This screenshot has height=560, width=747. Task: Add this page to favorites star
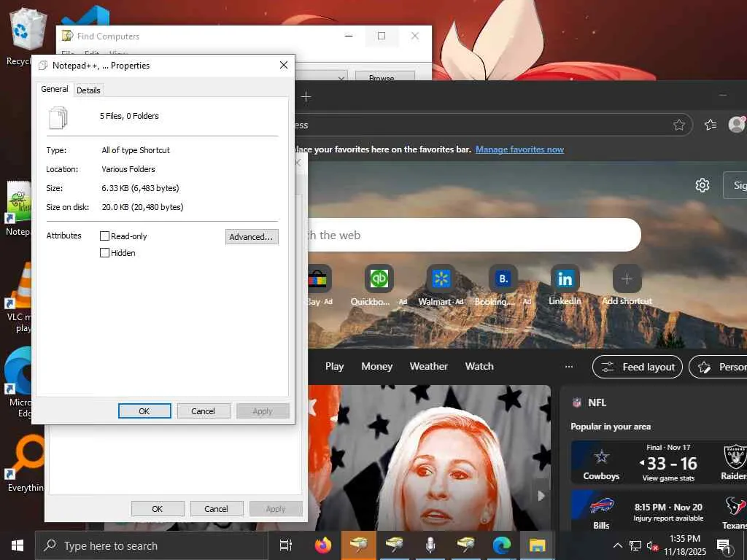click(679, 125)
